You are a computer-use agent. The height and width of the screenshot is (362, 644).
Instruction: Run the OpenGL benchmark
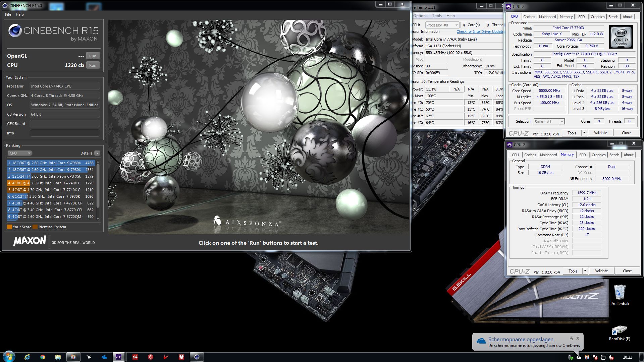(x=93, y=56)
